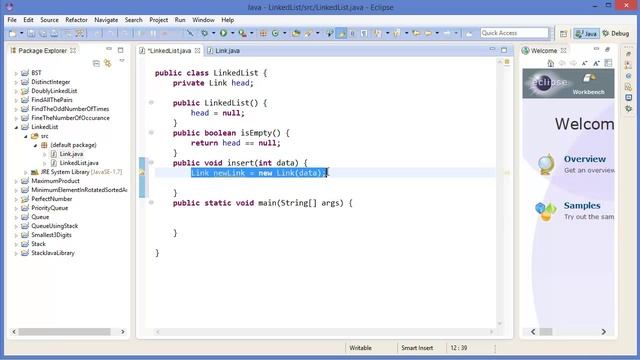Click right arrow of Welcome view scrollbar
Screen dimensions: 640x360
point(604,331)
